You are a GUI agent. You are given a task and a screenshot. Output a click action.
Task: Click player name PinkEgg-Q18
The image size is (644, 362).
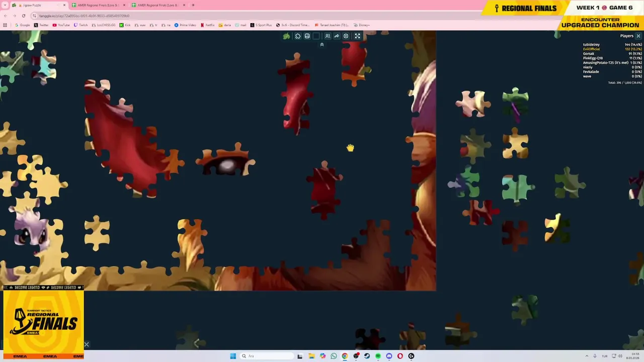point(593,58)
